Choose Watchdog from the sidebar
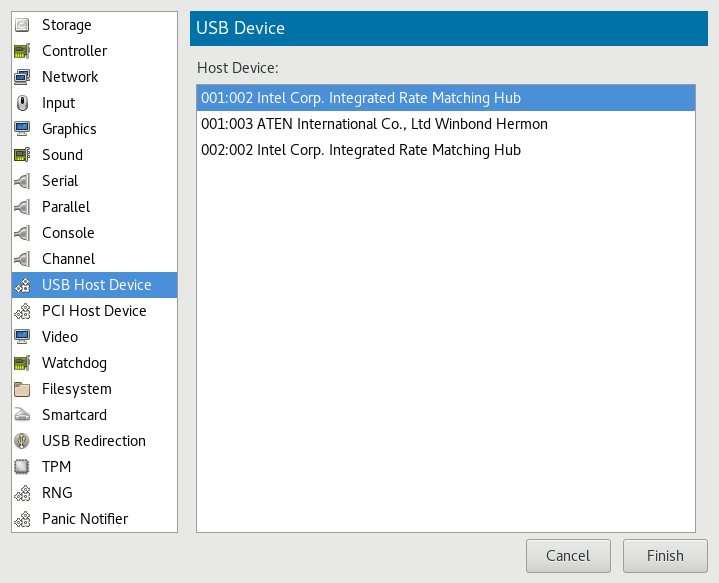 pos(73,363)
